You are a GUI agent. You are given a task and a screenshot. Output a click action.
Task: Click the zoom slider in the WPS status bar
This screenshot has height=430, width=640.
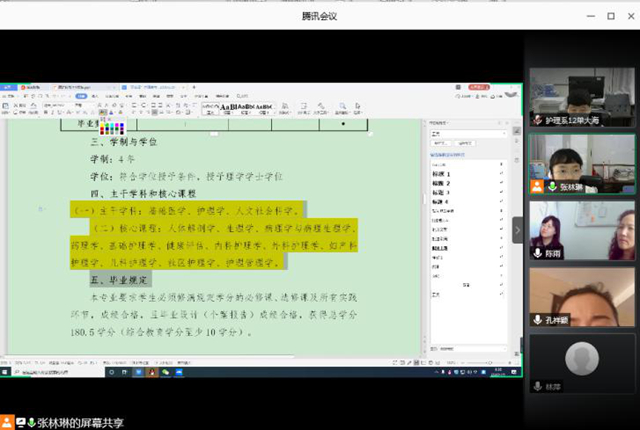480,361
